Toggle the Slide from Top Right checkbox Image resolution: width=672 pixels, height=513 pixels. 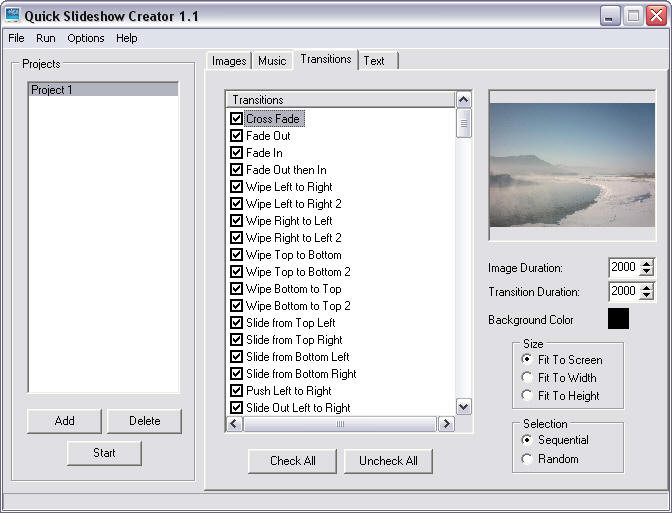coord(236,340)
